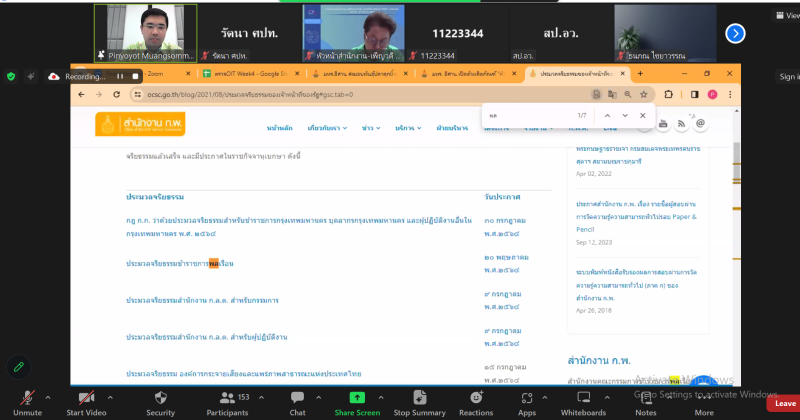This screenshot has width=800, height=420.
Task: Expand the arrow next to Whiteboards
Action: click(x=607, y=397)
